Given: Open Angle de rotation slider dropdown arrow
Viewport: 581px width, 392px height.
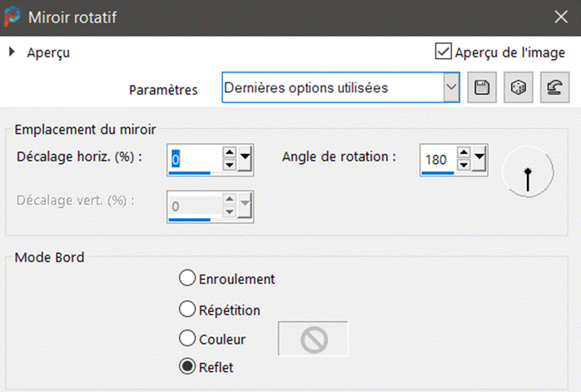Looking at the screenshot, I should (x=479, y=158).
